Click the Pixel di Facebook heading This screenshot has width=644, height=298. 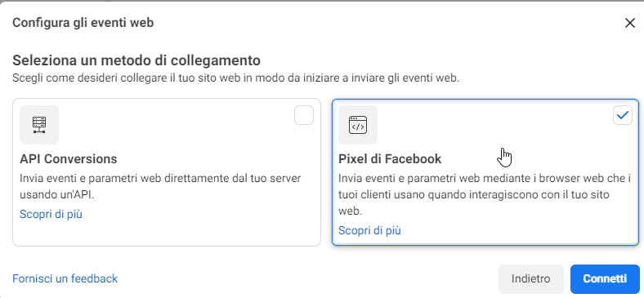click(390, 159)
